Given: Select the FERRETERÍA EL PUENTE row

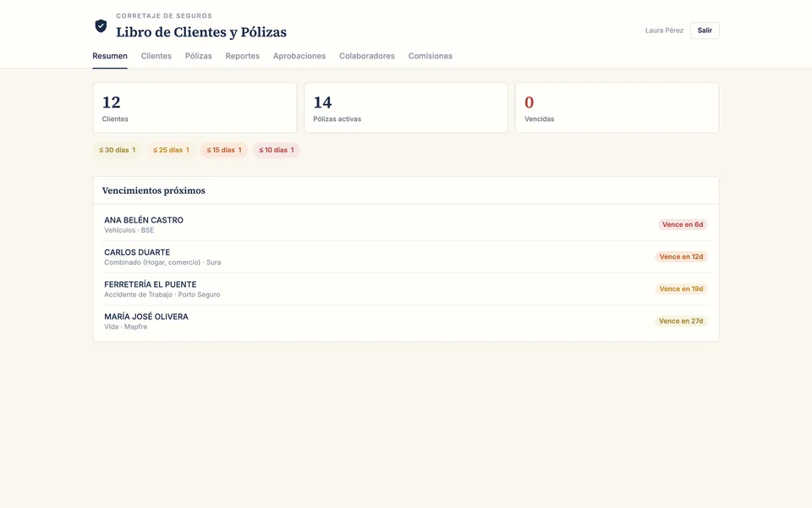Looking at the screenshot, I should click(406, 289).
